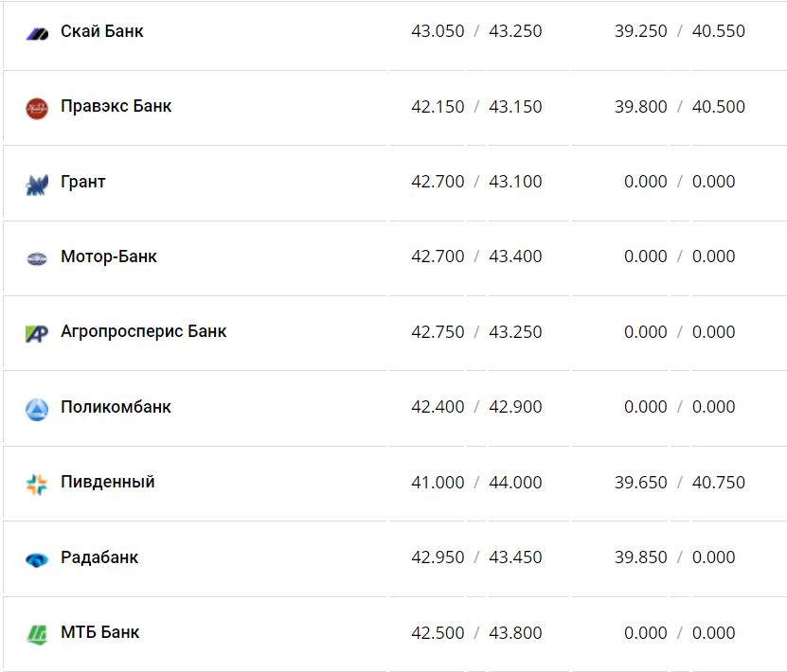Click the Радабанк logo icon

[x=37, y=559]
